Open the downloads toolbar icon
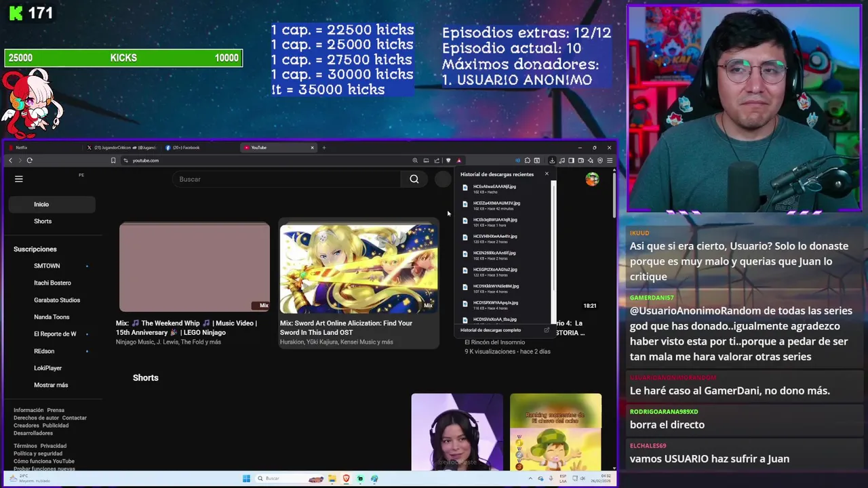 552,161
